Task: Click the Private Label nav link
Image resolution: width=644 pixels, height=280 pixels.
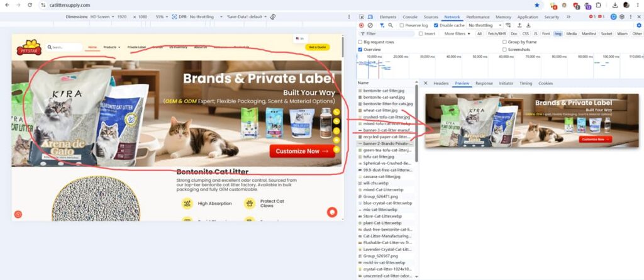Action: (136, 47)
